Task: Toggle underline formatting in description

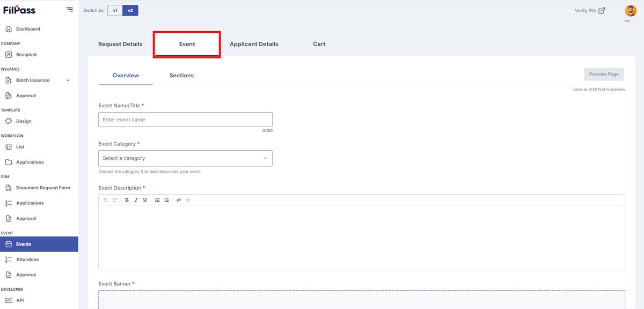Action: (145, 200)
